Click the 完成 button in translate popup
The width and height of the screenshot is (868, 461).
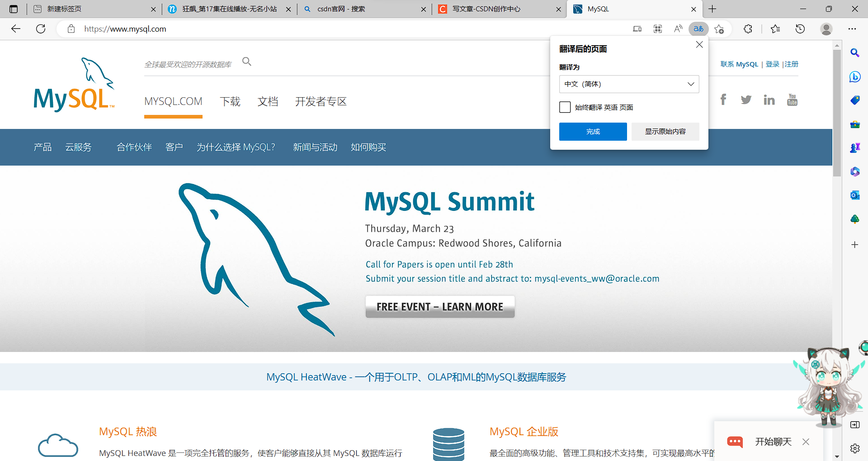(x=593, y=132)
